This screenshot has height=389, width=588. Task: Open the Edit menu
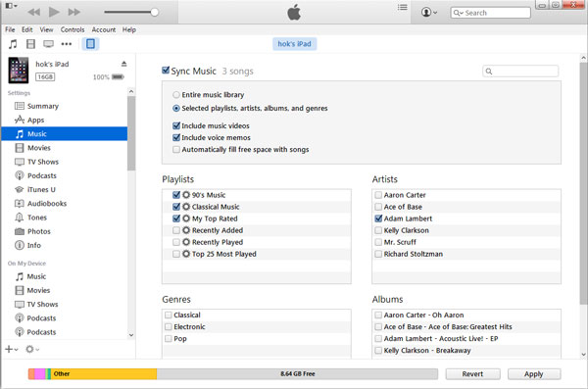(x=27, y=29)
